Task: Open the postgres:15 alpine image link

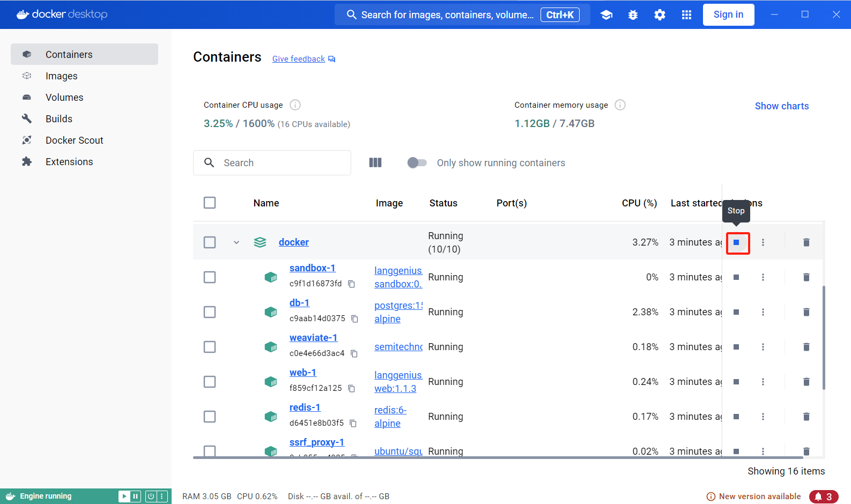Action: (x=398, y=312)
